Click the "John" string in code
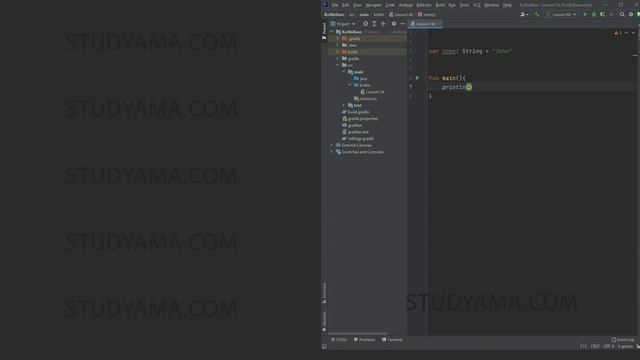640x360 pixels. [x=502, y=51]
